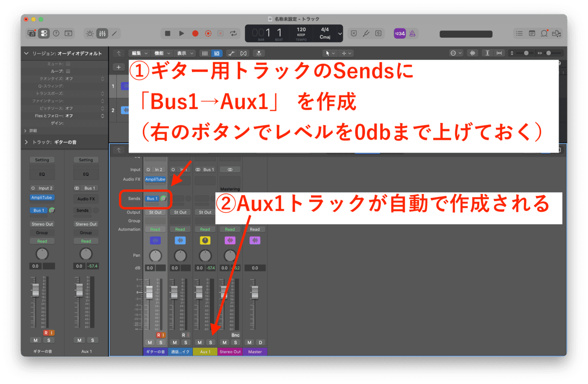
Task: Open the Note Pads button
Action: (532, 33)
